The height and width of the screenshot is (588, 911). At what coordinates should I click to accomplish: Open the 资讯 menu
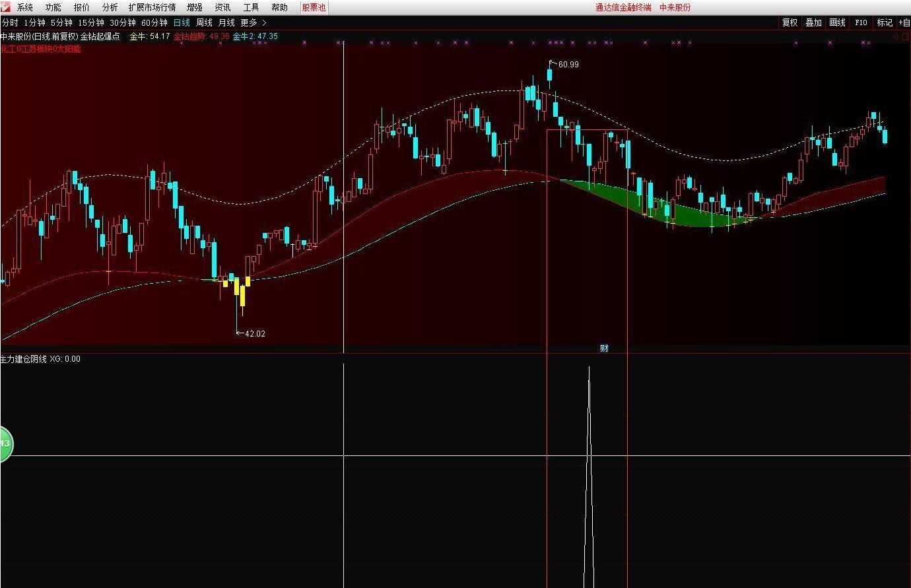pos(223,7)
